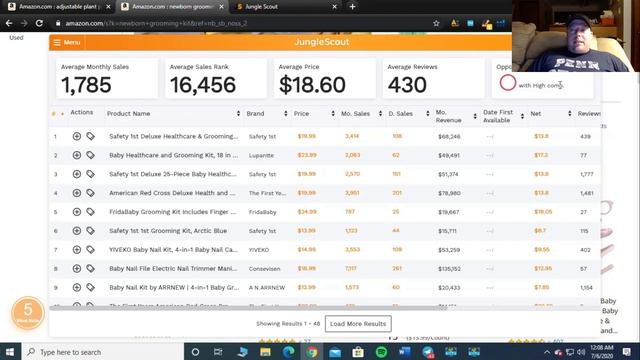This screenshot has width=640, height=360.
Task: Click Load More Results button
Action: point(358,324)
